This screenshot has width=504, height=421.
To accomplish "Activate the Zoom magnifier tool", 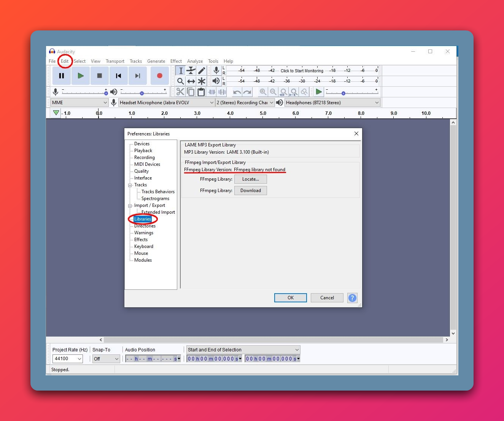I will (181, 81).
